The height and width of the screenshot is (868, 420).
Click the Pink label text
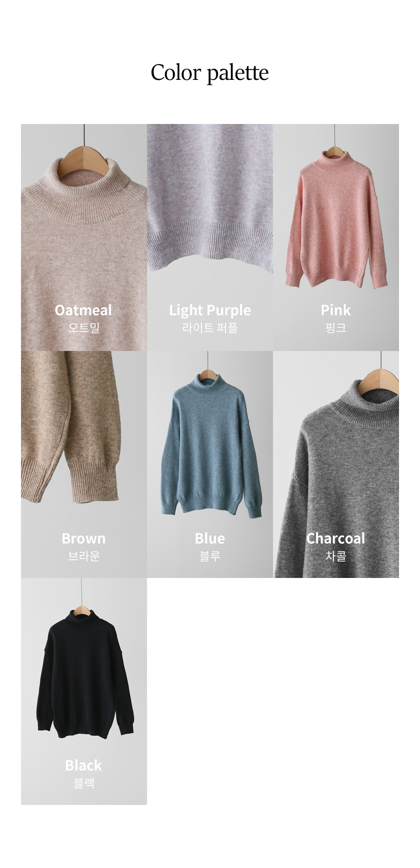pos(336,310)
